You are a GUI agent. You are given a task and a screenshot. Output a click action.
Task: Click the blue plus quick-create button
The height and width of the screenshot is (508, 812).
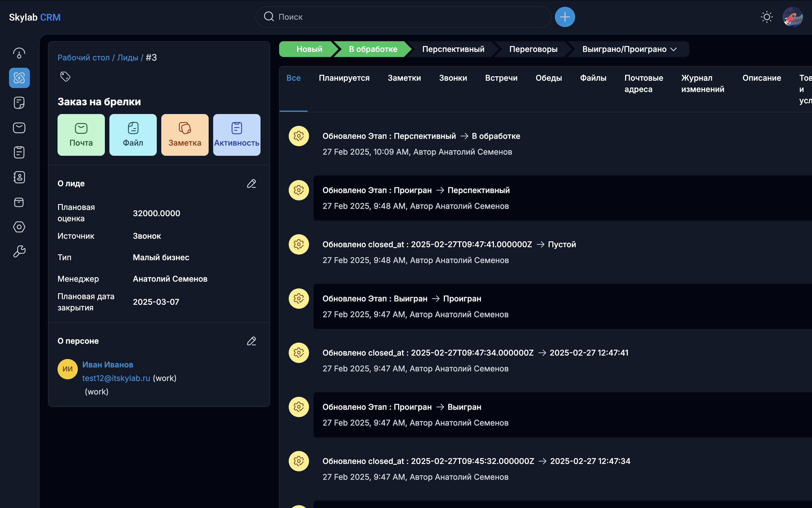[565, 17]
